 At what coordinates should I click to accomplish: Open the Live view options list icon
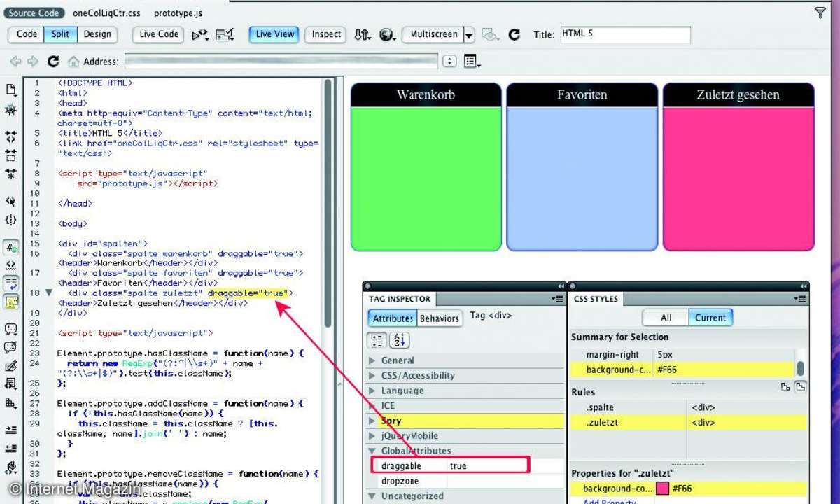(472, 62)
